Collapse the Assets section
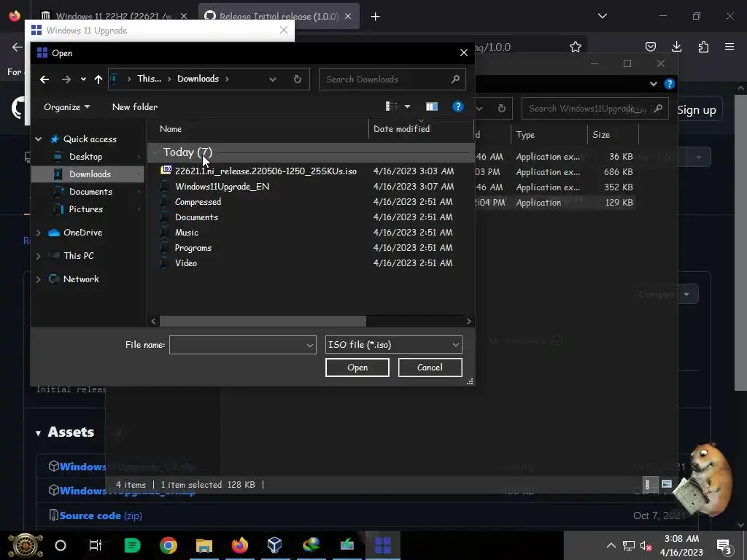 pos(38,433)
